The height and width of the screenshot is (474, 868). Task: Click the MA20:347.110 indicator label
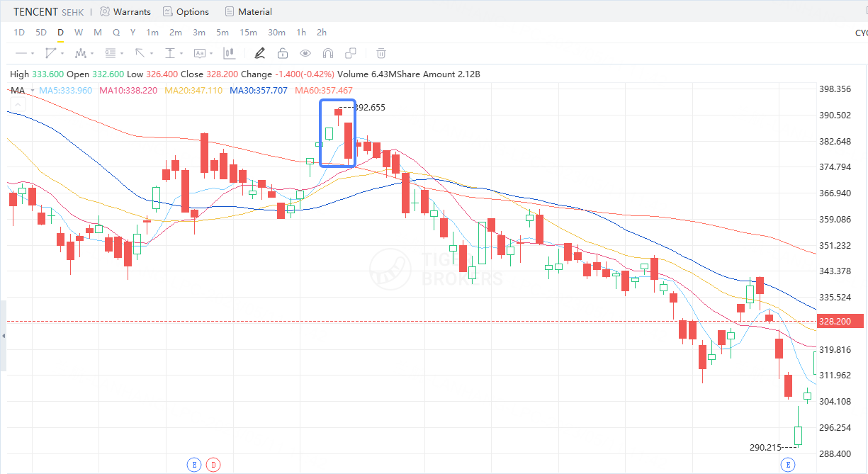pos(193,91)
